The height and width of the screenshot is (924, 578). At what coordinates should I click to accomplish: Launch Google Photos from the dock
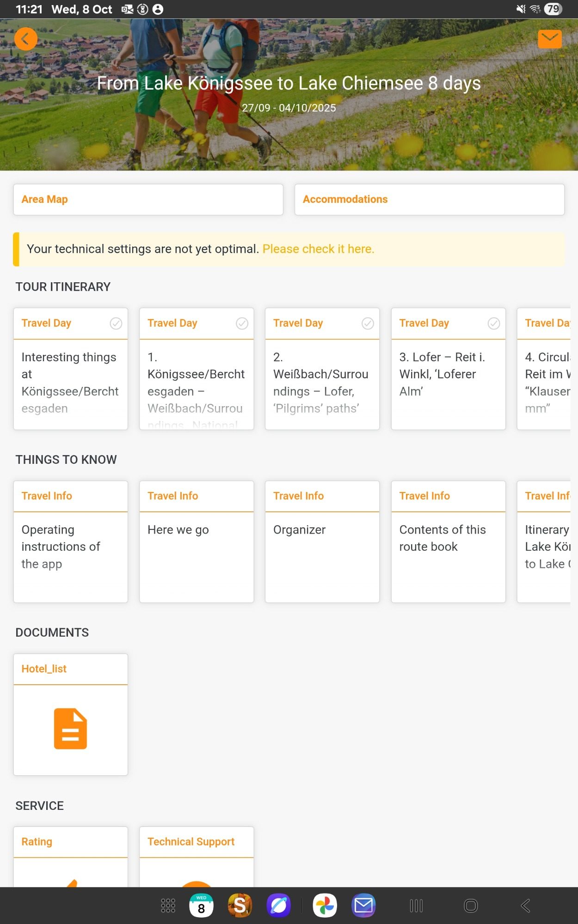coord(325,906)
